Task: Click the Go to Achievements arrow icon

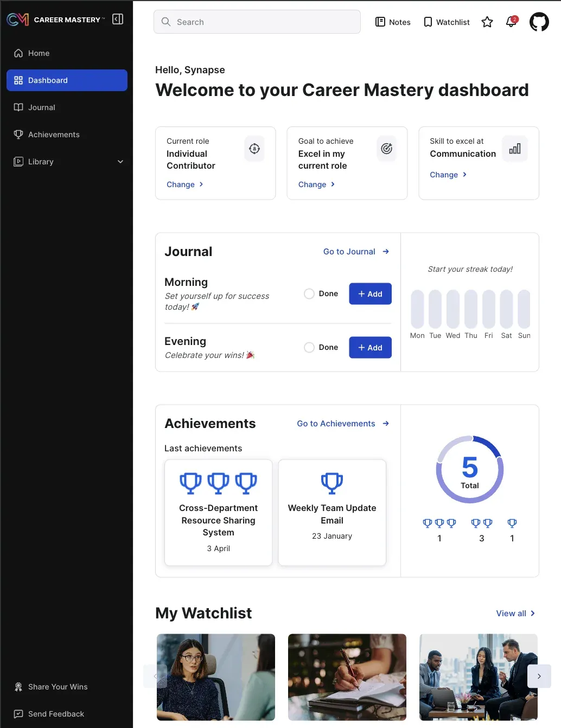Action: pos(386,424)
